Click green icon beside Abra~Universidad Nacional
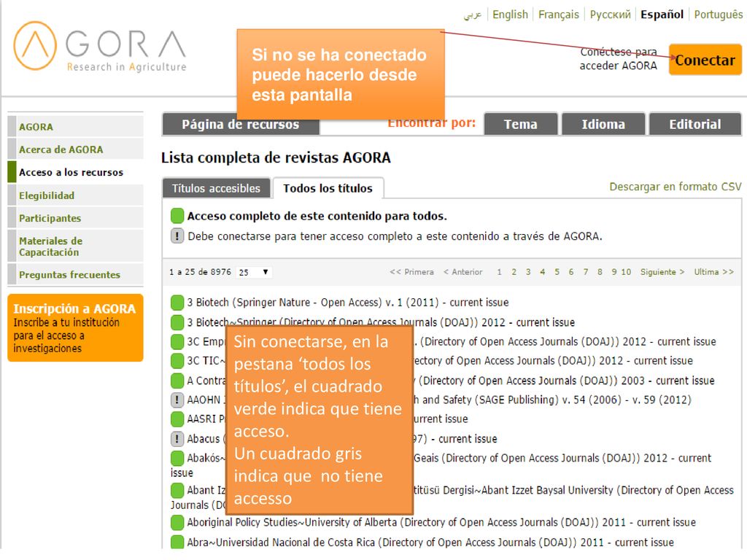The height and width of the screenshot is (560, 747). (177, 542)
